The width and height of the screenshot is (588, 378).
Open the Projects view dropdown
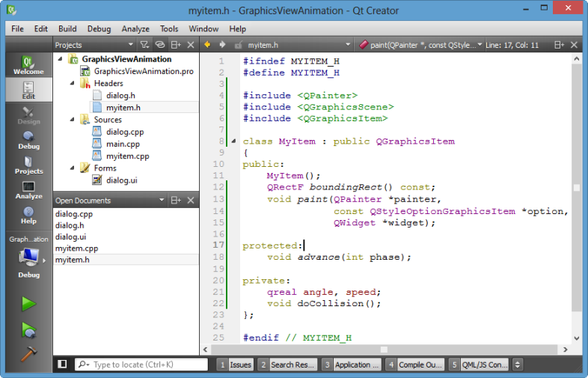pos(130,45)
